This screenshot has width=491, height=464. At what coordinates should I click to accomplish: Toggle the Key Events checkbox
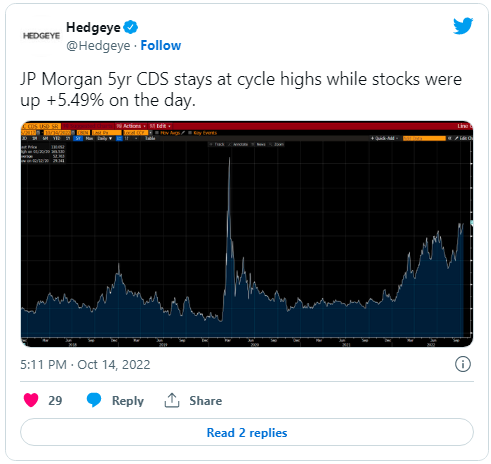(190, 133)
